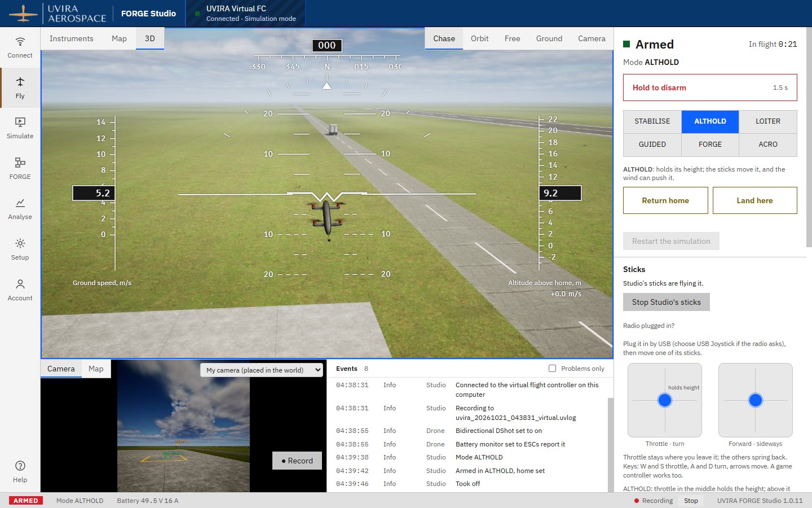Screen dimensions: 812x508
Task: Click the UVIRA Virtual FC connection indicator
Action: [245, 14]
